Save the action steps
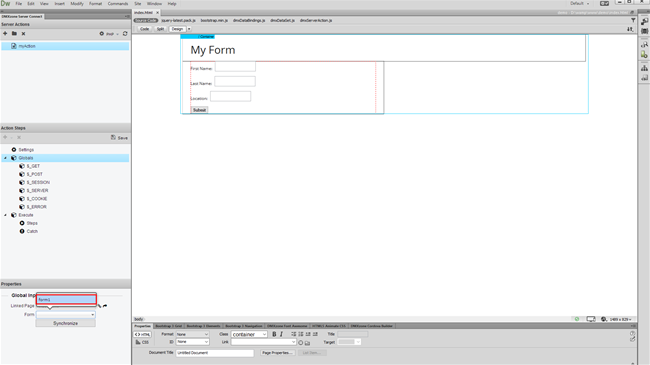The width and height of the screenshot is (650, 365). (x=119, y=137)
